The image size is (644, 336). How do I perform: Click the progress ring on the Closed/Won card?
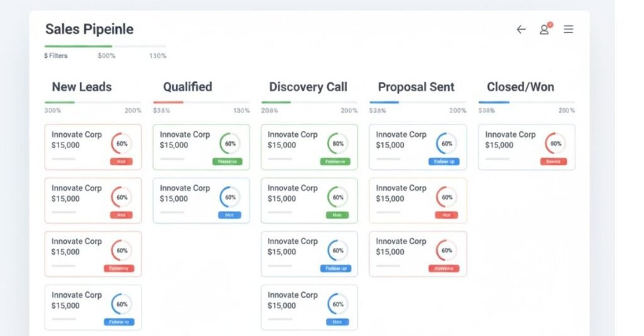pyautogui.click(x=555, y=143)
